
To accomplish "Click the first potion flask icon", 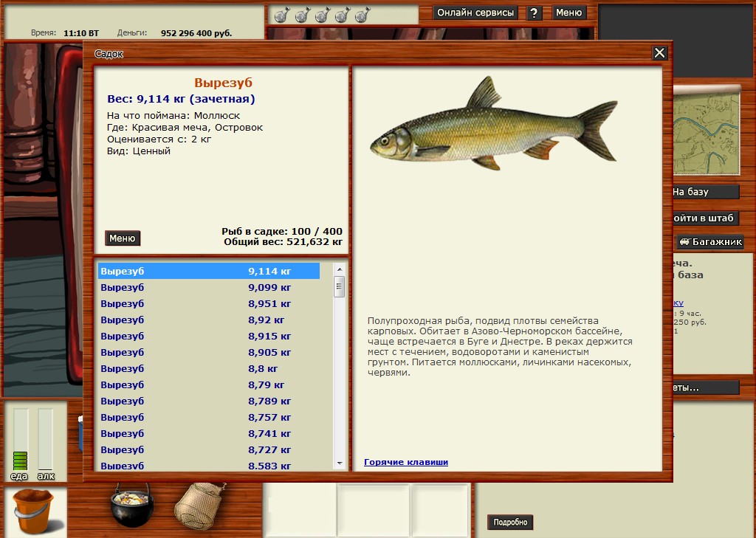I will point(281,15).
